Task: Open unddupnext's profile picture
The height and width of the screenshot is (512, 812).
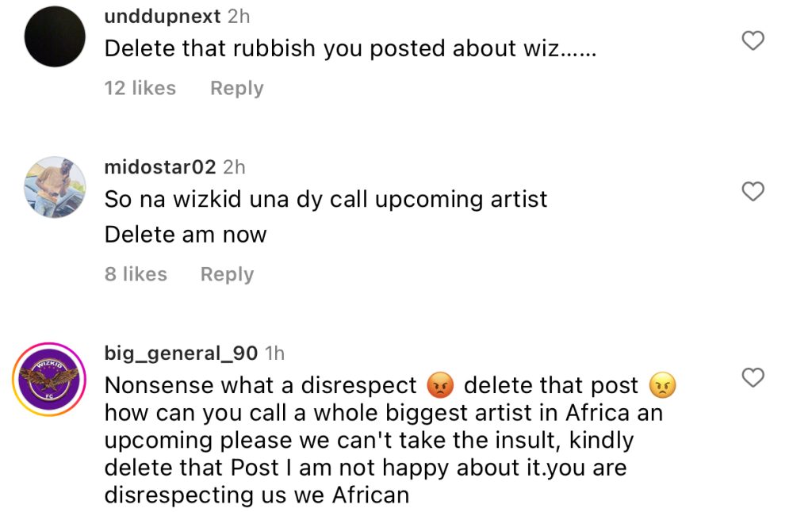Action: [54, 36]
